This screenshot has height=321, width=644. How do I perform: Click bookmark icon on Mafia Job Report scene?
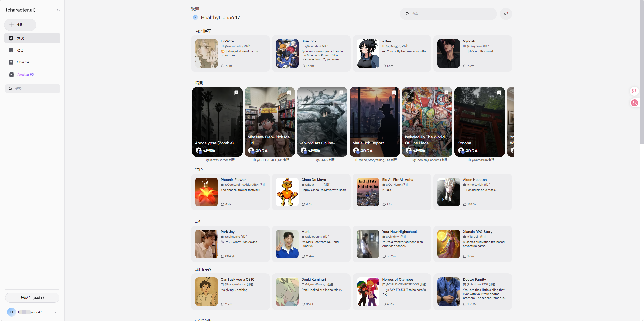pos(394,93)
